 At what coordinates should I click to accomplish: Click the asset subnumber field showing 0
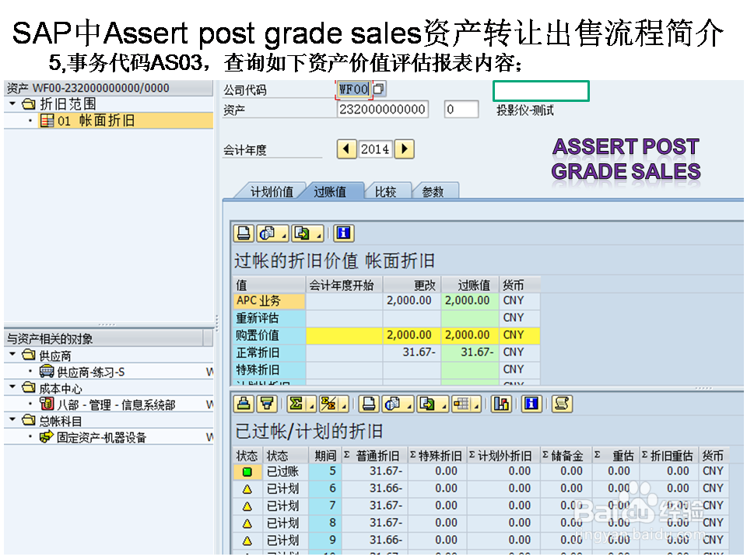pyautogui.click(x=461, y=109)
